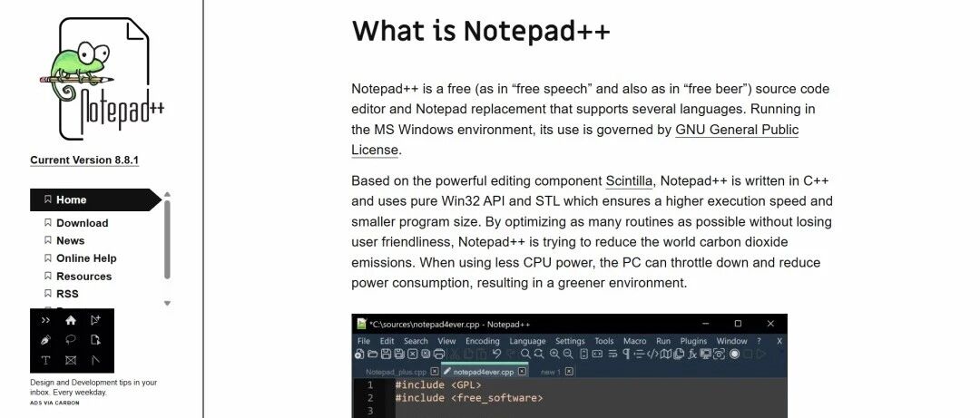Click the bookmark icon beside RSS

(47, 294)
